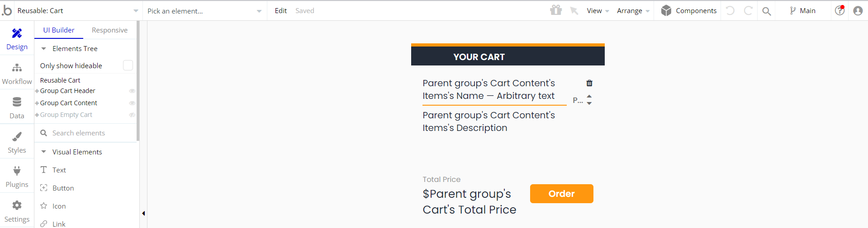Click the gift icon in top bar

pyautogui.click(x=556, y=10)
